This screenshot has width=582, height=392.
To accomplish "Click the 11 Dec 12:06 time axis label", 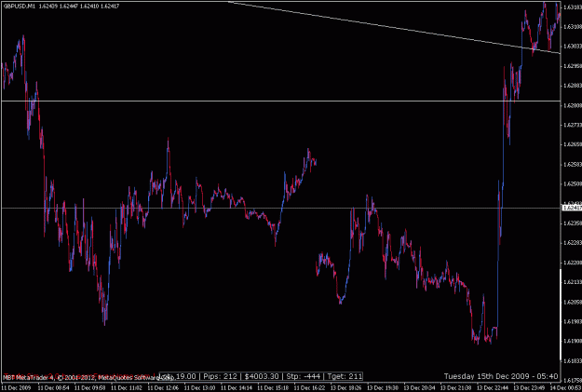I will tap(163, 388).
